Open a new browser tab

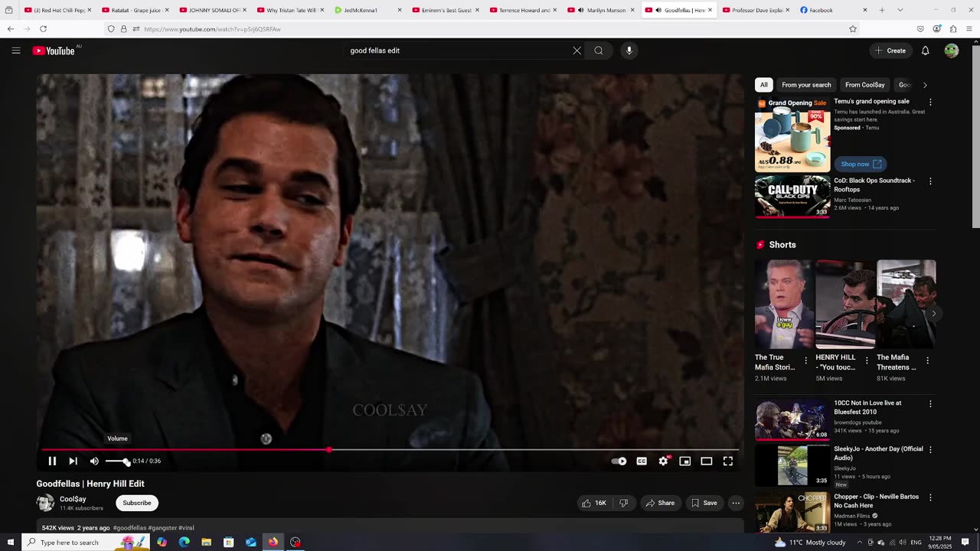click(x=882, y=10)
